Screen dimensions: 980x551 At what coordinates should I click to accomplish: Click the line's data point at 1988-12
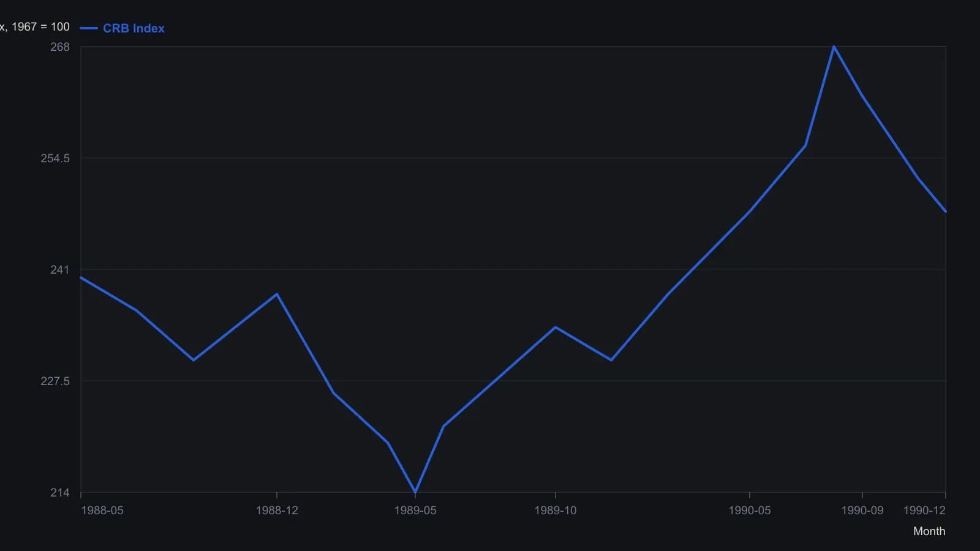pos(277,294)
